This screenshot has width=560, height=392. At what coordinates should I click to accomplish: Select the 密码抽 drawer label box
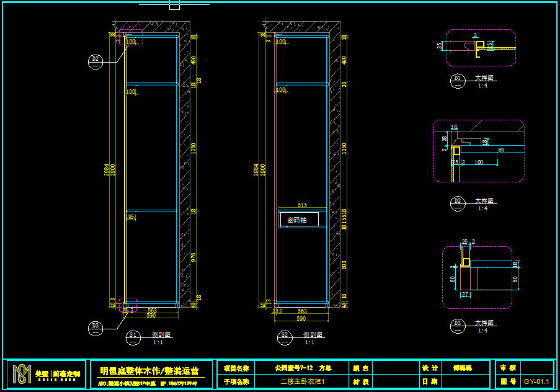pos(299,220)
